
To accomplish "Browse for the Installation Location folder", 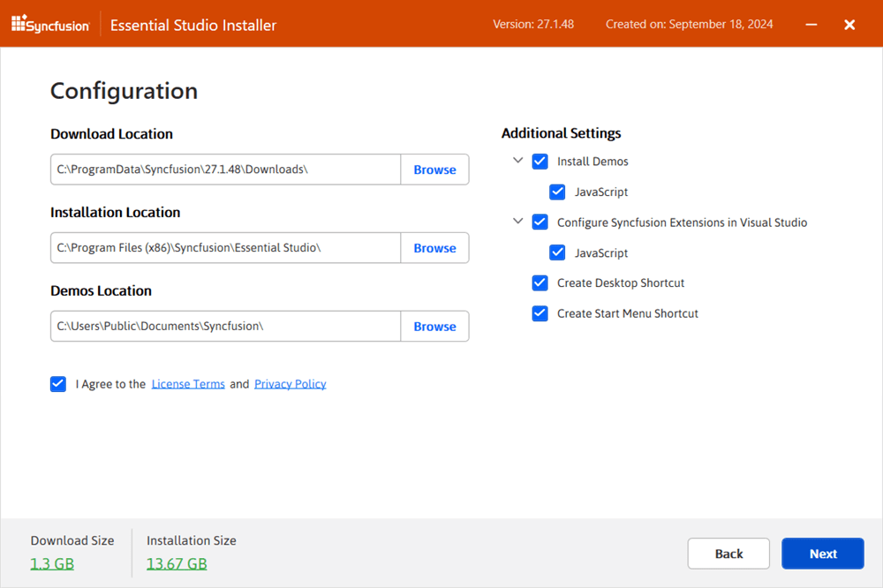I will [x=434, y=248].
